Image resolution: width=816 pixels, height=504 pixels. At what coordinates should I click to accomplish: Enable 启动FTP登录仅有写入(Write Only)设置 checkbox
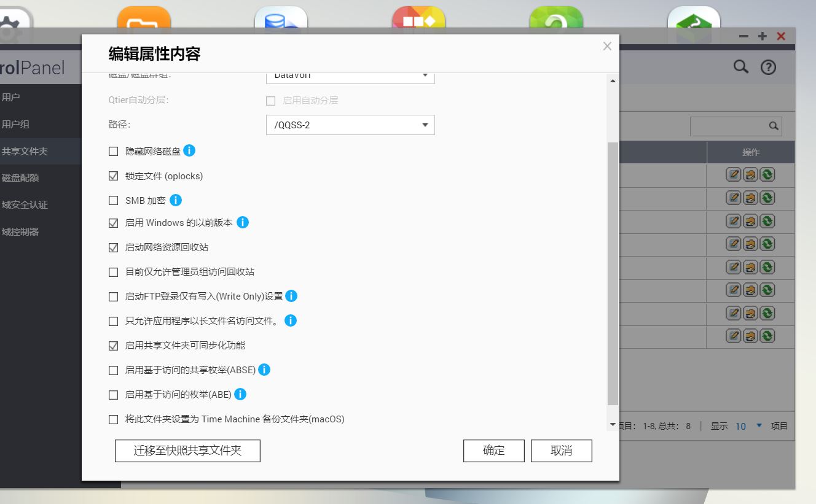113,297
